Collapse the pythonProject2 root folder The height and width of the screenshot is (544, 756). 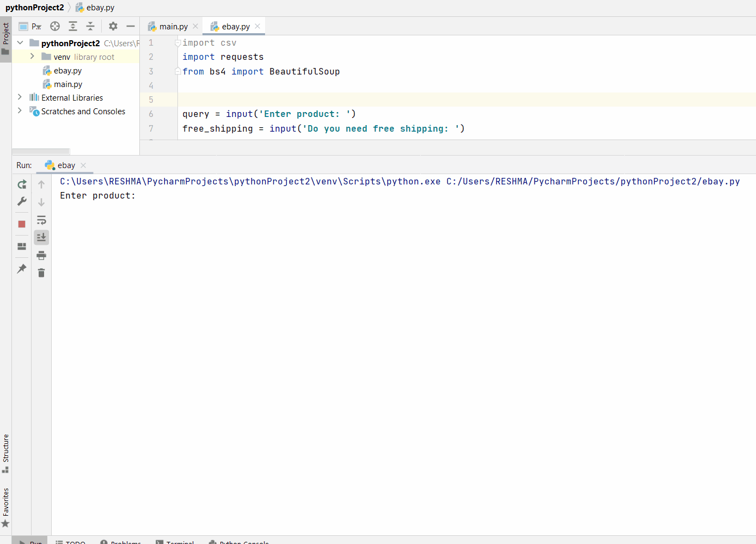coord(20,43)
